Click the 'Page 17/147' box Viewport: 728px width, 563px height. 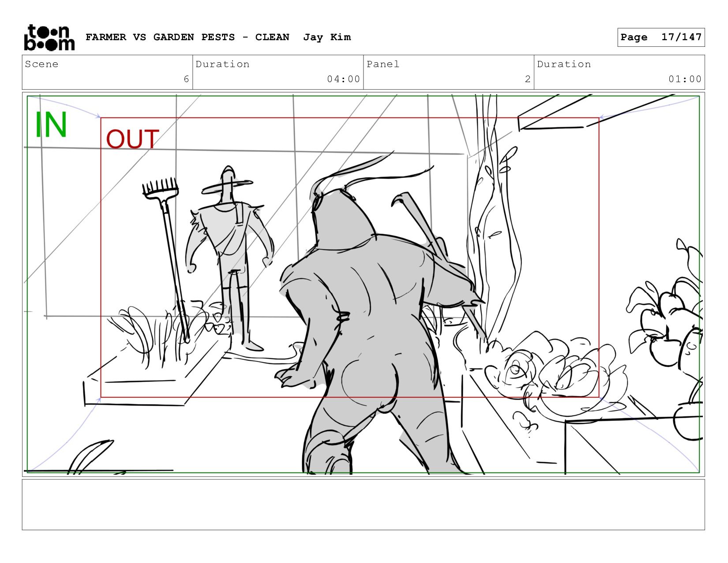pyautogui.click(x=661, y=37)
